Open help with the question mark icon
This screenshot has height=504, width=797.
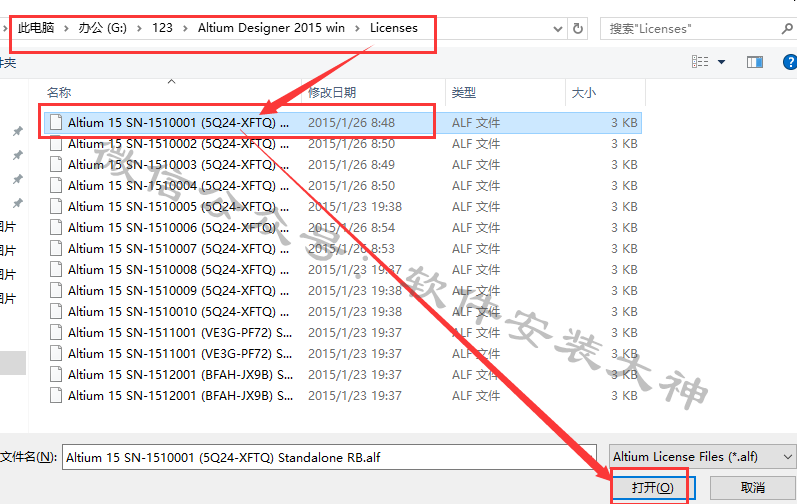(x=790, y=62)
